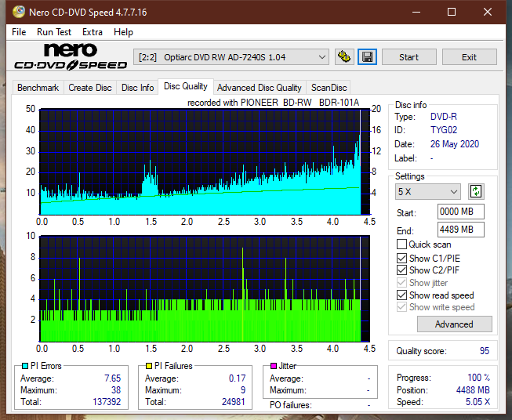Click the drive options tools icon
Image resolution: width=512 pixels, height=420 pixels.
pos(344,57)
